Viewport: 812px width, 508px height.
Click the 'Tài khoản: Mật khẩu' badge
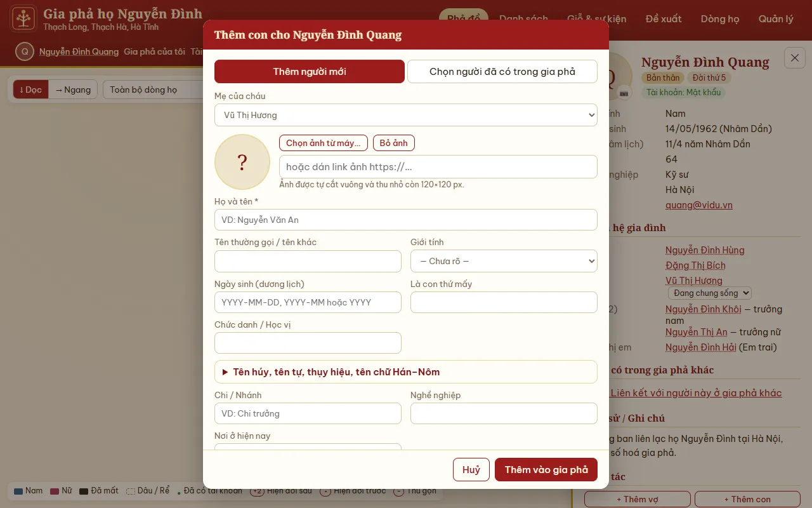point(684,92)
